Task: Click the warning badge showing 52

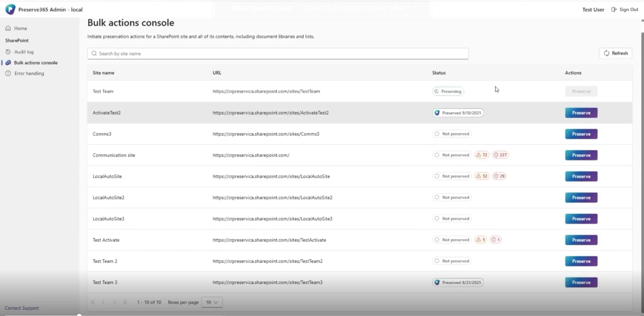Action: click(482, 176)
